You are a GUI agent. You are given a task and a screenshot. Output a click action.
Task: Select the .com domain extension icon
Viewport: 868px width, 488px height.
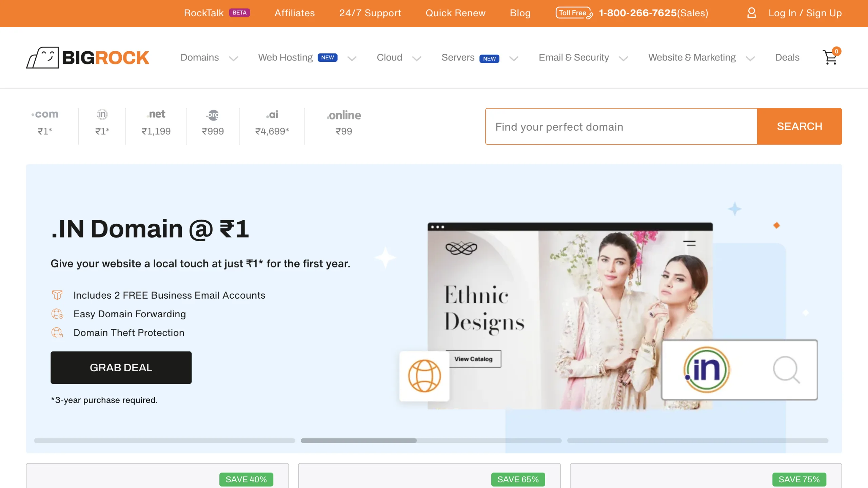[x=45, y=114]
